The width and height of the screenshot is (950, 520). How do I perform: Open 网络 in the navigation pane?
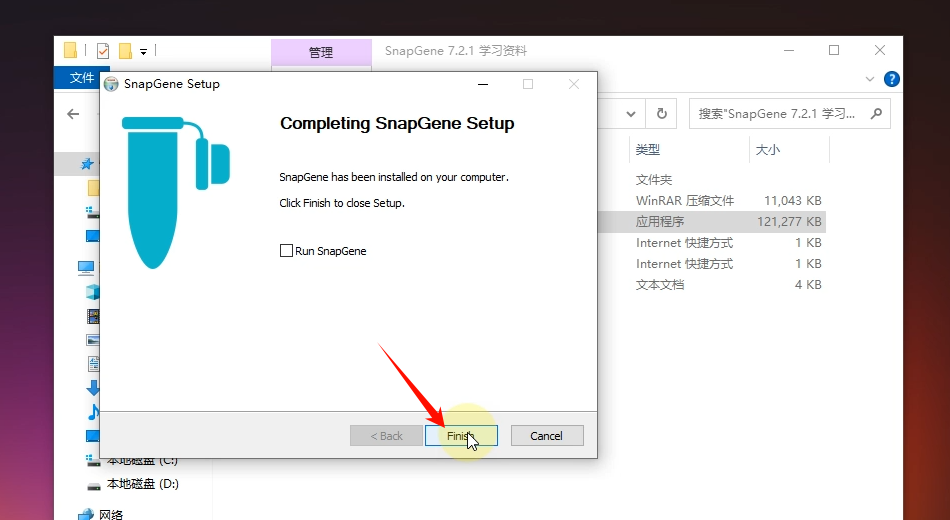pos(112,514)
